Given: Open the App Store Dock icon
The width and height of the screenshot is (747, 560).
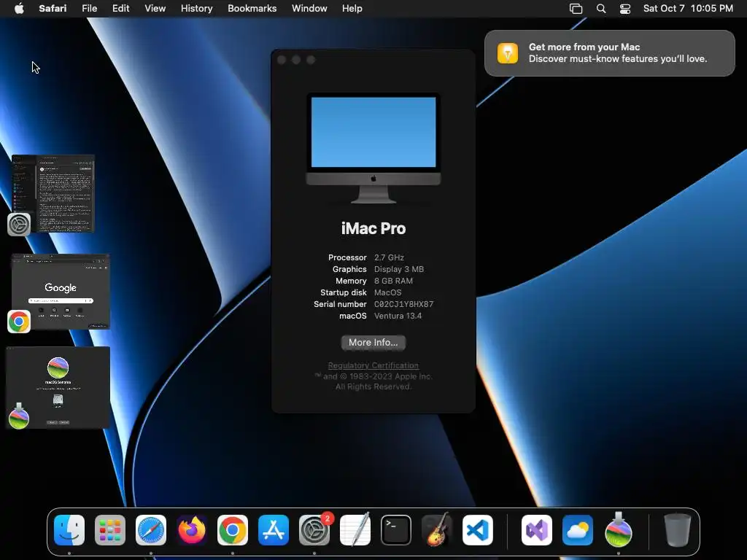Looking at the screenshot, I should coord(274,530).
